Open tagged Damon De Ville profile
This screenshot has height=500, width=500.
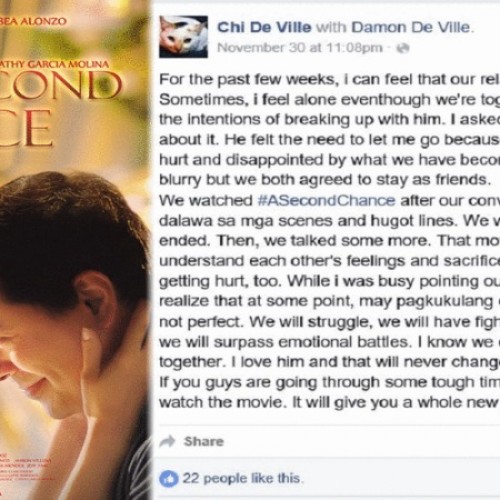coord(411,27)
